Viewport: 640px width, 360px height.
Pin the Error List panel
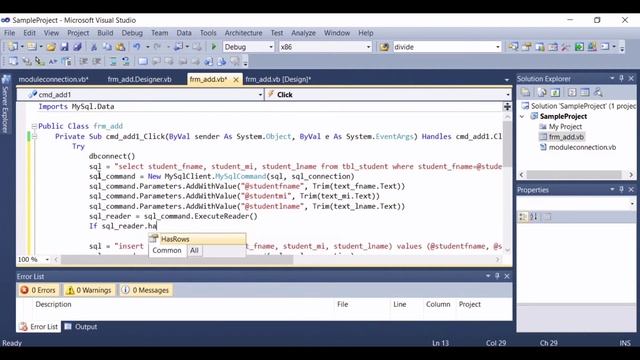point(497,276)
